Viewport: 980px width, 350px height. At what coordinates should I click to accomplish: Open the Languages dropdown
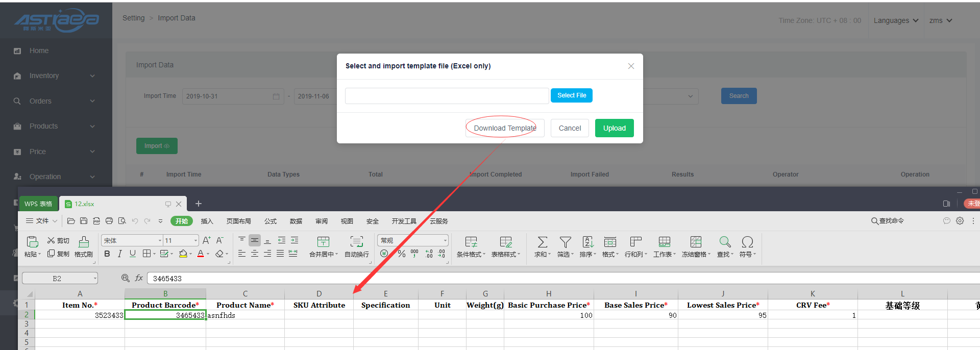tap(896, 20)
